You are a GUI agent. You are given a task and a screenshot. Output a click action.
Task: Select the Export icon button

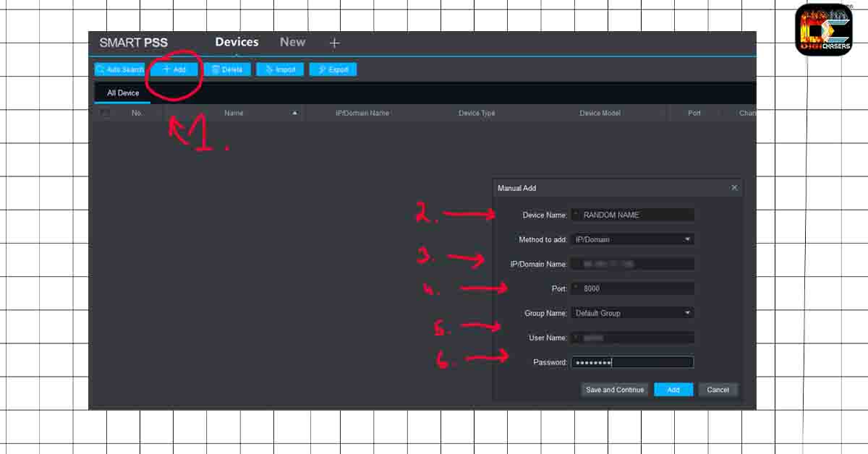[x=320, y=69]
